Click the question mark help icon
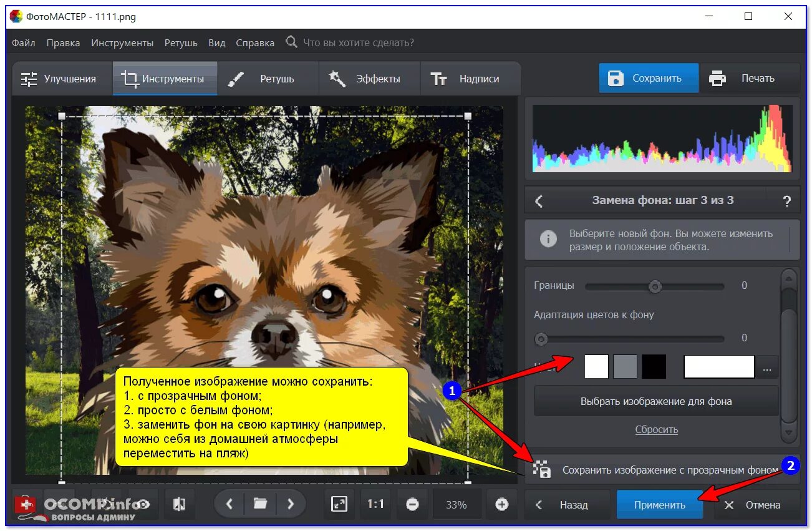 click(x=786, y=201)
